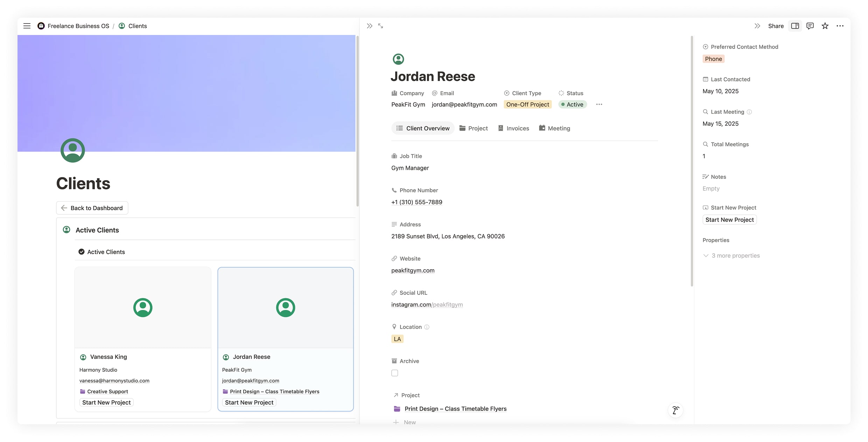Open the instagram.com/peakfitgym social link
This screenshot has width=868, height=442.
[427, 304]
